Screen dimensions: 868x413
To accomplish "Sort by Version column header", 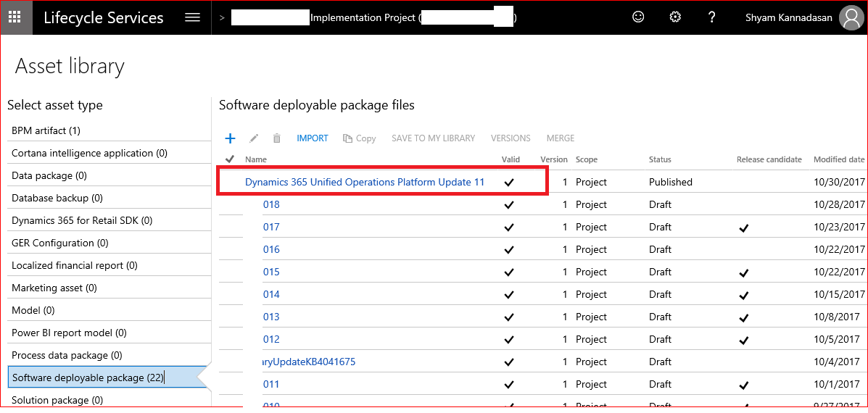I will (553, 159).
